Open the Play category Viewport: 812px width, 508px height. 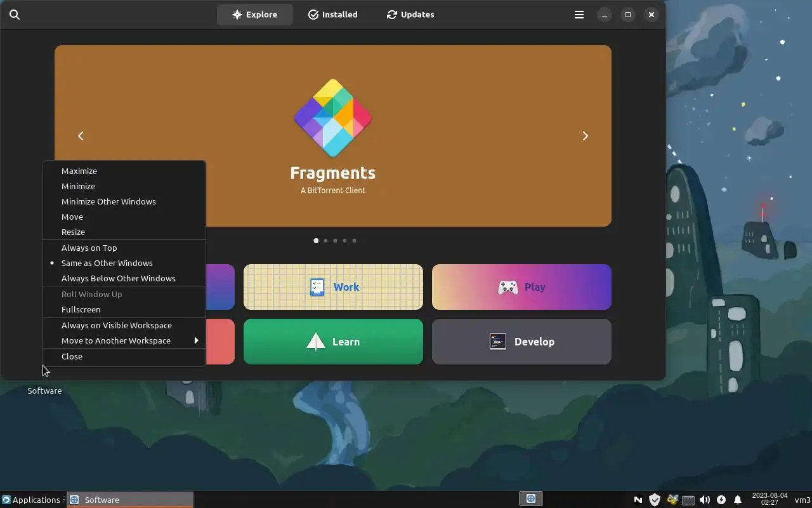click(521, 287)
